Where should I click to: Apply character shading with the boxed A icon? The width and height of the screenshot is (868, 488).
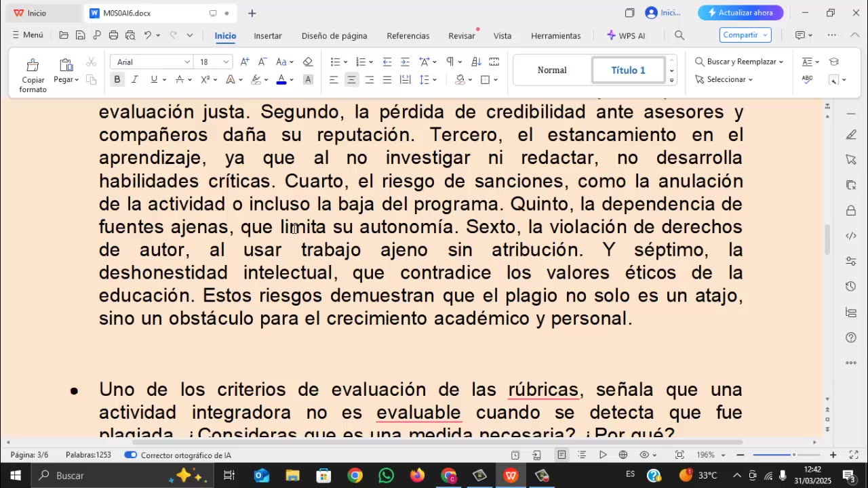(x=308, y=79)
